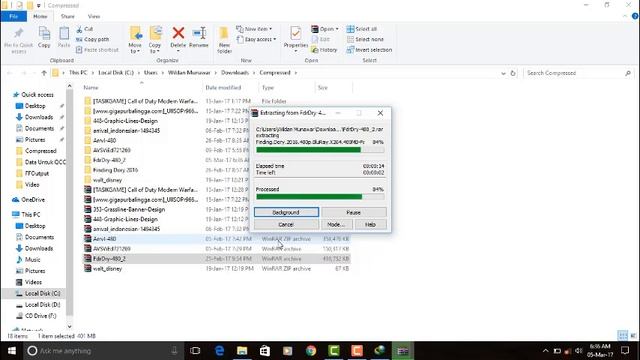The height and width of the screenshot is (360, 640).
Task: Click the clock in system tray
Action: click(600, 351)
